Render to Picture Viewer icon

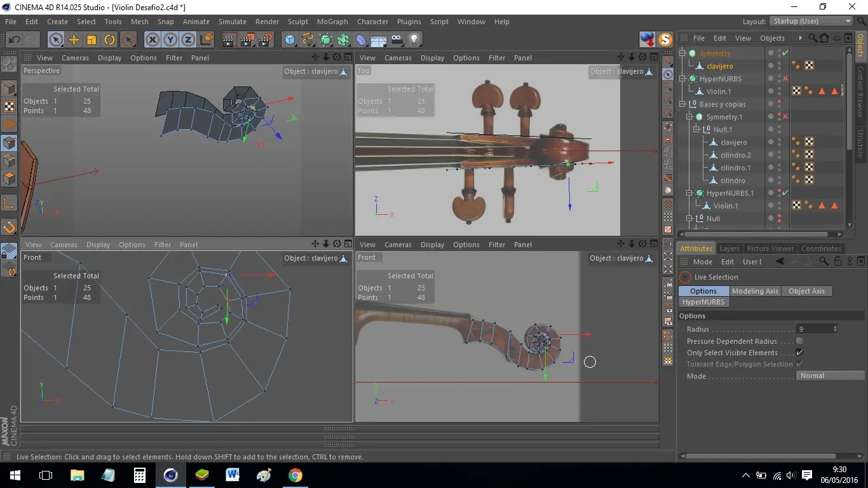247,39
